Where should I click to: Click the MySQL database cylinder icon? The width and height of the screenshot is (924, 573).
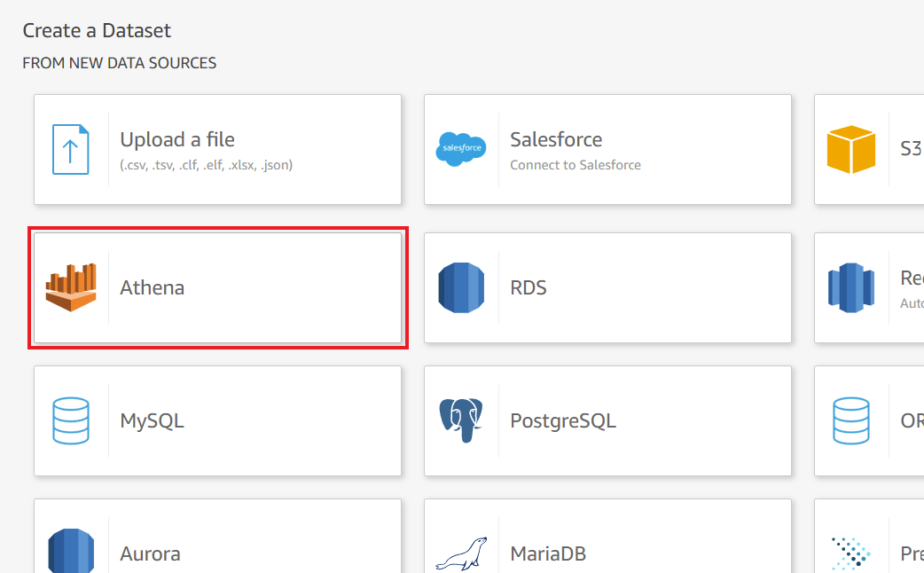71,420
